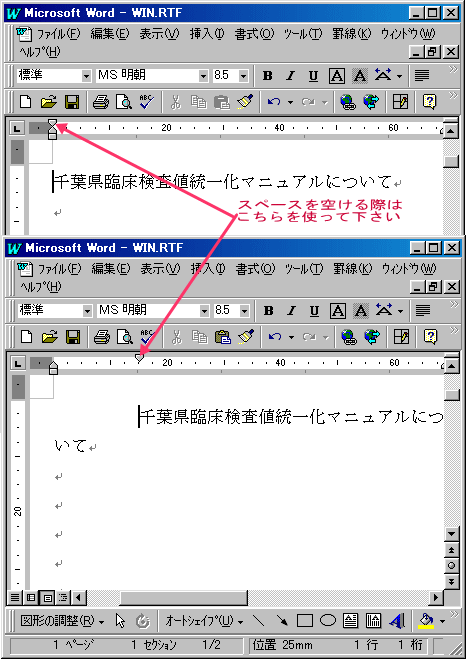466x659 pixels.
Task: Click the fill color paint bucket swatch
Action: [426, 620]
